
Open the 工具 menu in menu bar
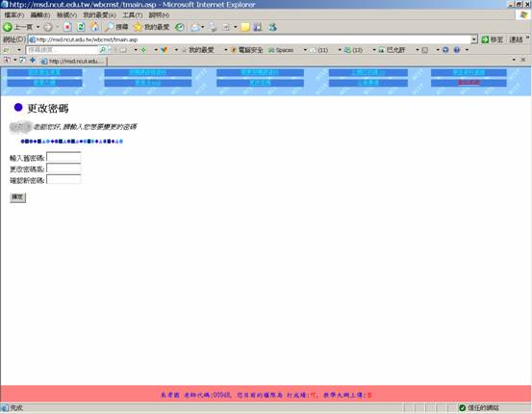pos(133,15)
